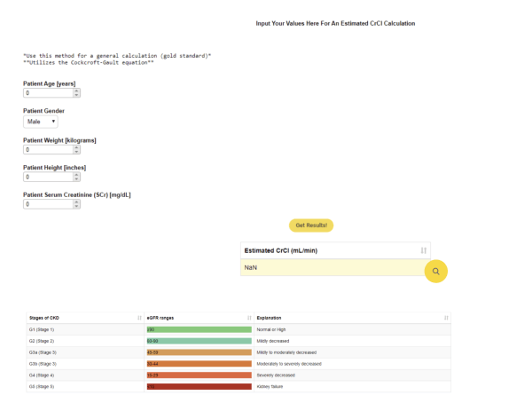Viewport: 532px width, 403px height.
Task: Click the Cockcroft-Gault equation note
Action: [x=89, y=62]
